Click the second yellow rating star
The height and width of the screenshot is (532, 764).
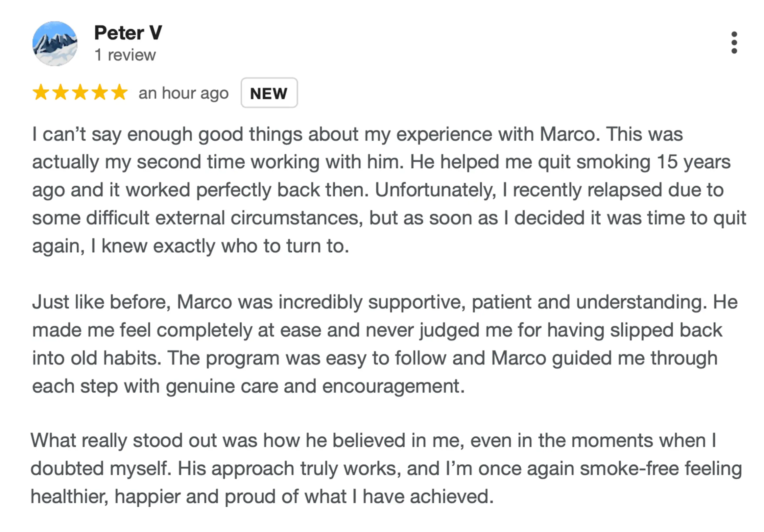60,92
